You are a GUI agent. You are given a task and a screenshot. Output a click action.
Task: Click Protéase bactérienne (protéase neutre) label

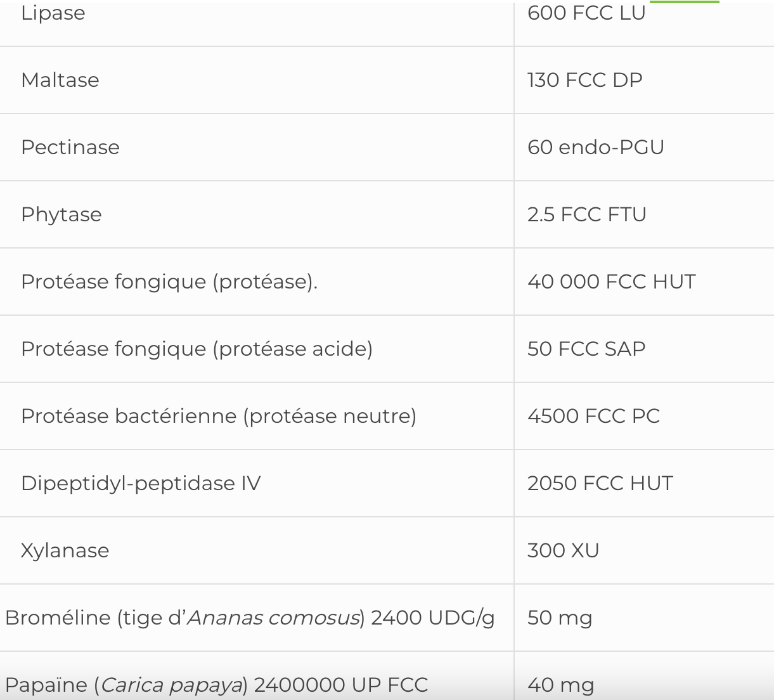(x=219, y=417)
